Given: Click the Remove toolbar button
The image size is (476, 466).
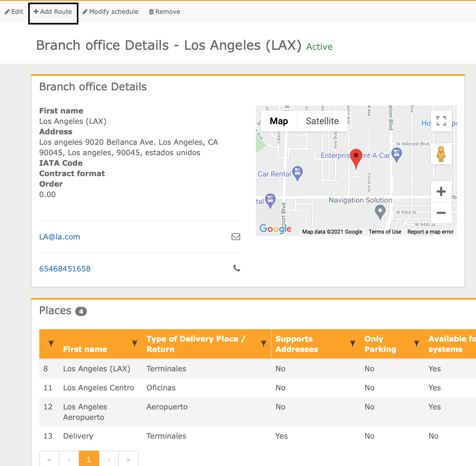Looking at the screenshot, I should [165, 12].
